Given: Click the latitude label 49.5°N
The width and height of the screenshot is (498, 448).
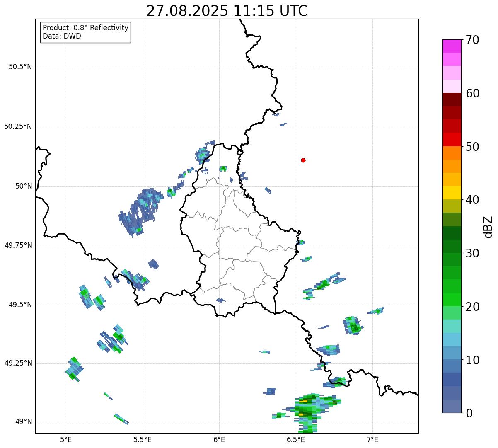Looking at the screenshot, I should 20,305.
